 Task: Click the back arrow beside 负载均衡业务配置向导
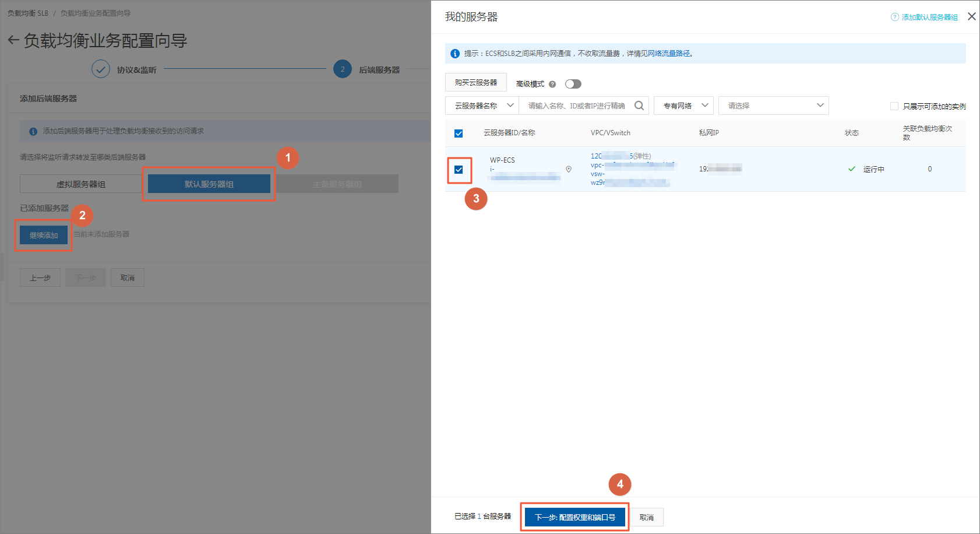click(13, 40)
